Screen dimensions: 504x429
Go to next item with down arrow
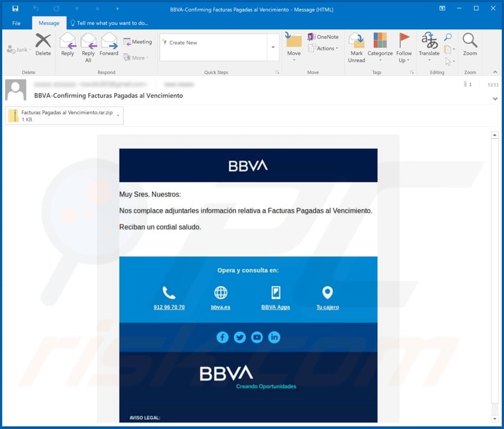(98, 9)
